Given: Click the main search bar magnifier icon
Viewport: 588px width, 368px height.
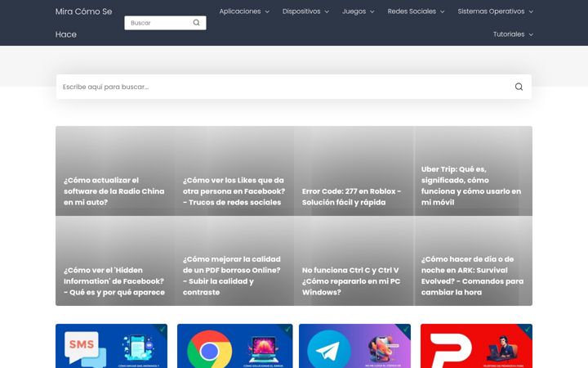Looking at the screenshot, I should (519, 87).
